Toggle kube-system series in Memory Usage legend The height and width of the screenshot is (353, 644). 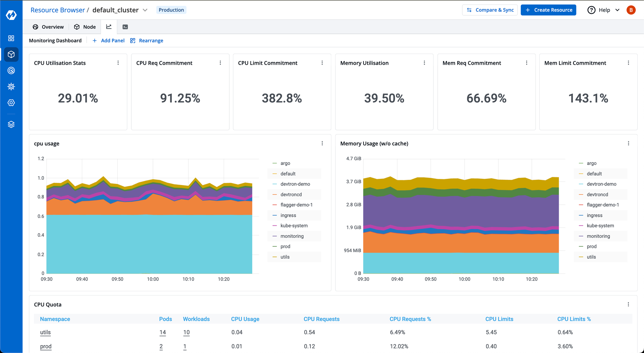click(x=601, y=226)
